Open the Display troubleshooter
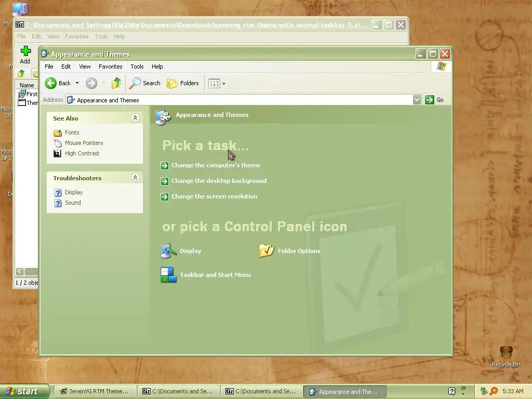This screenshot has height=399, width=532. click(74, 192)
